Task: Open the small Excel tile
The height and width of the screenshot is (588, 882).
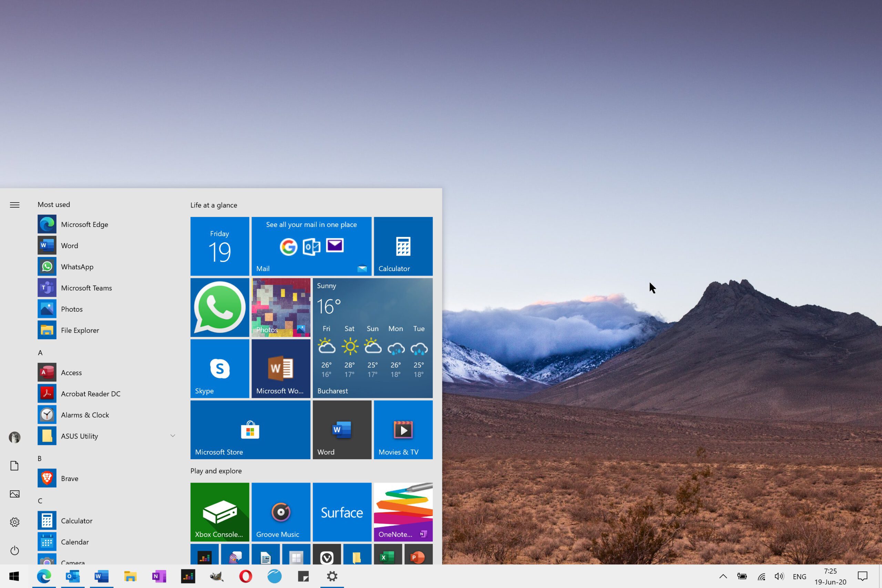Action: (x=388, y=554)
